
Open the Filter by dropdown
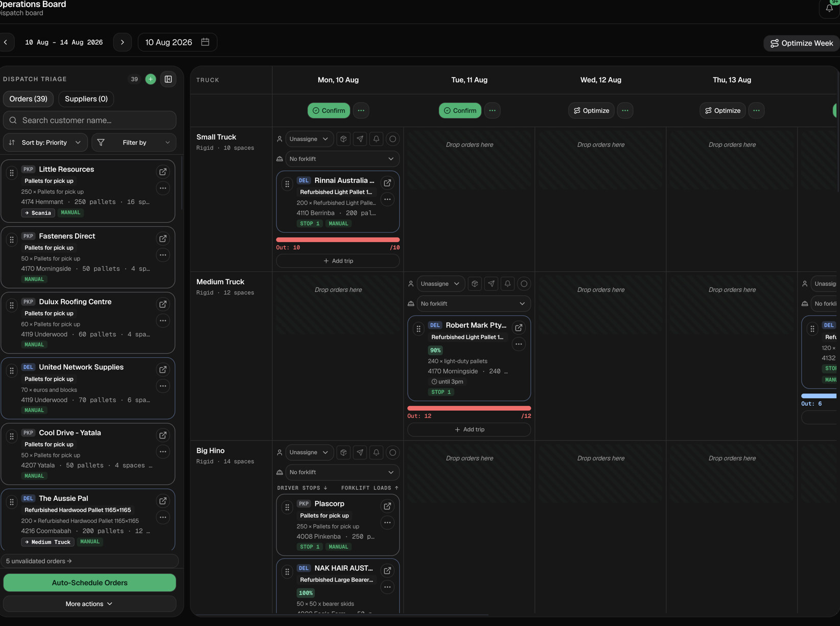tap(134, 143)
